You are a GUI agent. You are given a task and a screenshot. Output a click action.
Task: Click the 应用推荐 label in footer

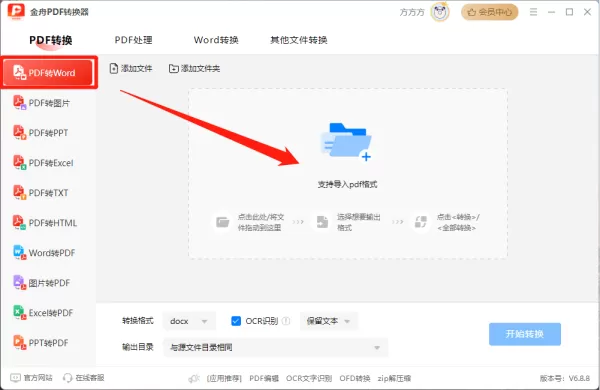pyautogui.click(x=224, y=379)
